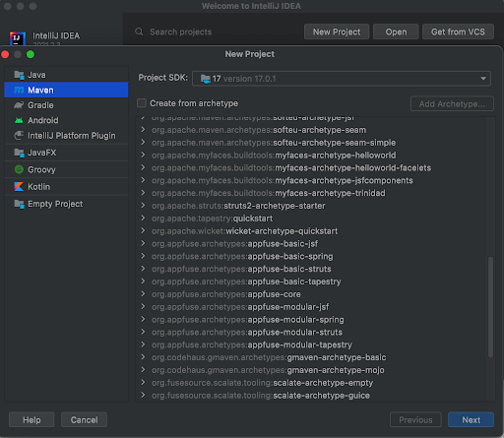504x438 pixels.
Task: Click the Empty Project folder icon
Action: tap(19, 204)
